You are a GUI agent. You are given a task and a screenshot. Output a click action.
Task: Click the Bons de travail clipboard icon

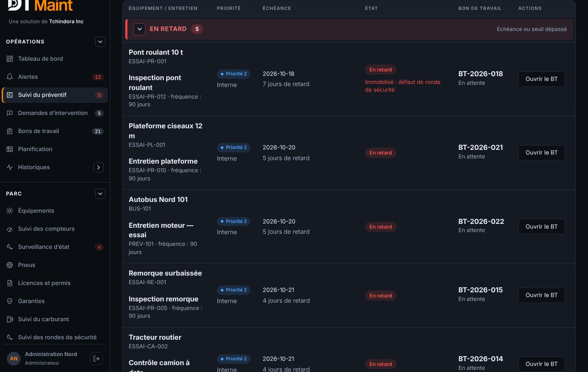coord(10,131)
